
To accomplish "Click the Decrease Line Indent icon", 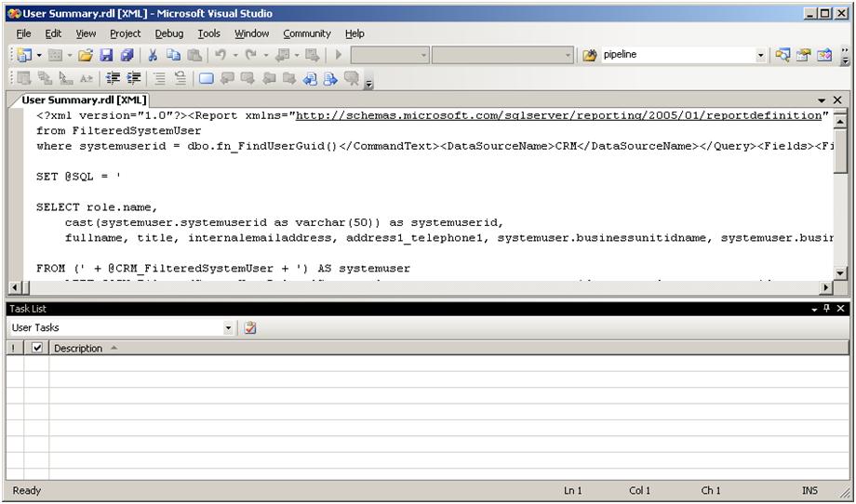I will [113, 78].
